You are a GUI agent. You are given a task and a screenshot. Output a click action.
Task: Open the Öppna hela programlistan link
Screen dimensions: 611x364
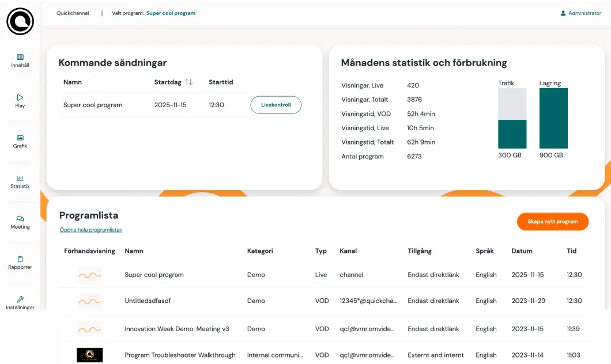[x=90, y=230]
